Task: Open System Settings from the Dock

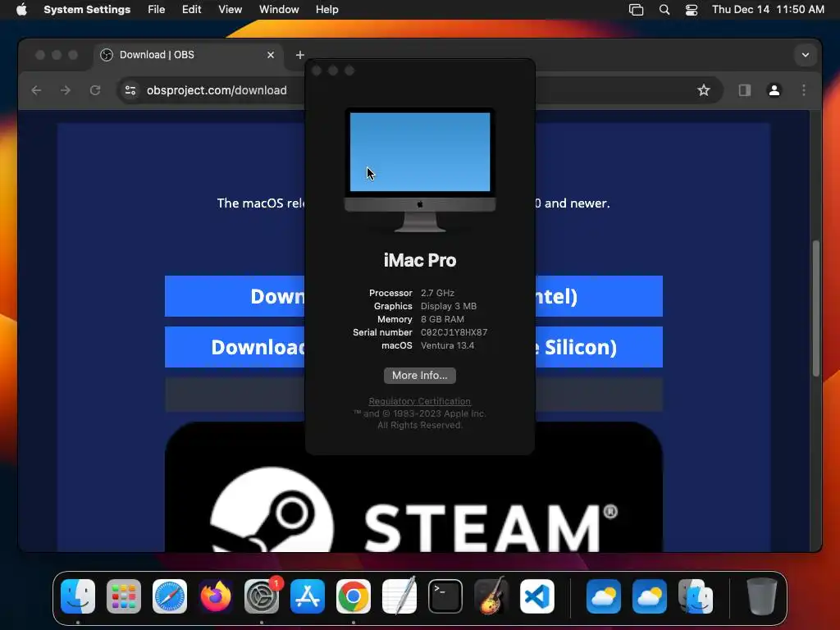Action: (262, 596)
